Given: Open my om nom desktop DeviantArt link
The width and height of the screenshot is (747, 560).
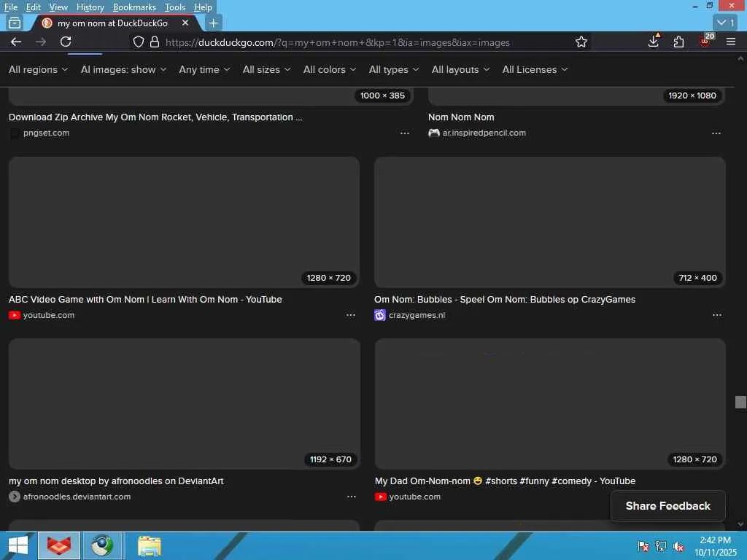Looking at the screenshot, I should point(116,481).
